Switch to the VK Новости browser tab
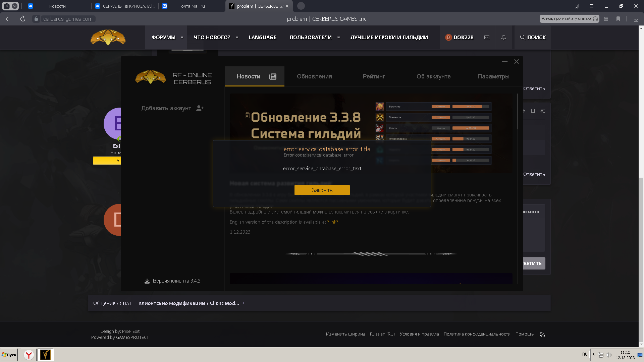The image size is (644, 362). tap(57, 6)
